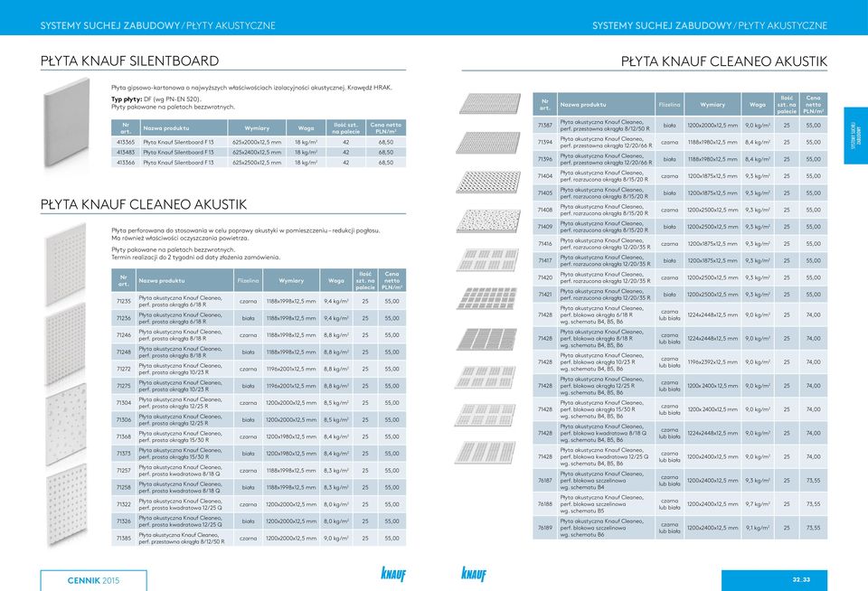Select article number '71394'

coord(544,142)
